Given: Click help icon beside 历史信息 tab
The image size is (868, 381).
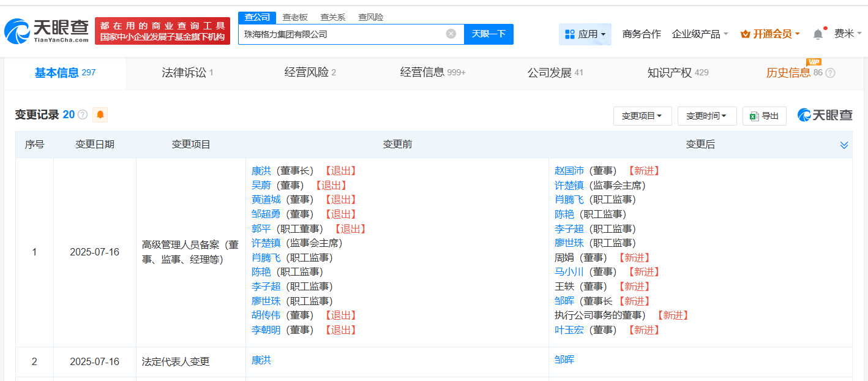Looking at the screenshot, I should (x=830, y=73).
